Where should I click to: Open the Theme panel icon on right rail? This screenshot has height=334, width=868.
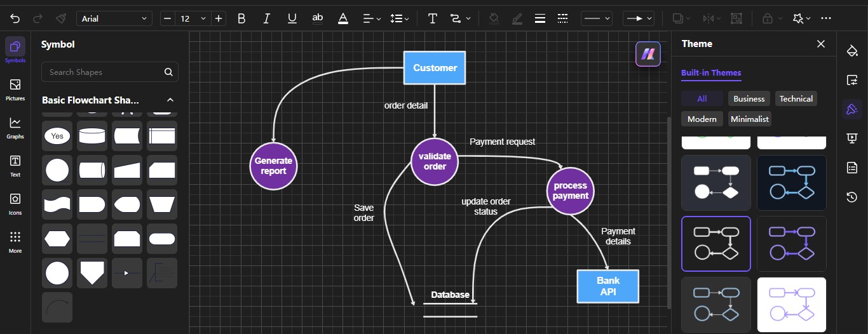tap(852, 109)
